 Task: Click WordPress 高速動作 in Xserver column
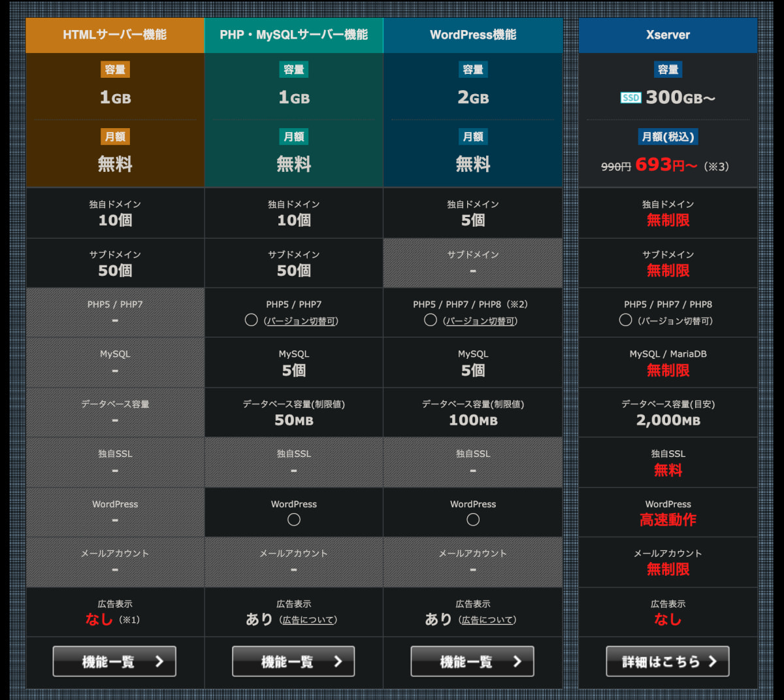pos(668,512)
